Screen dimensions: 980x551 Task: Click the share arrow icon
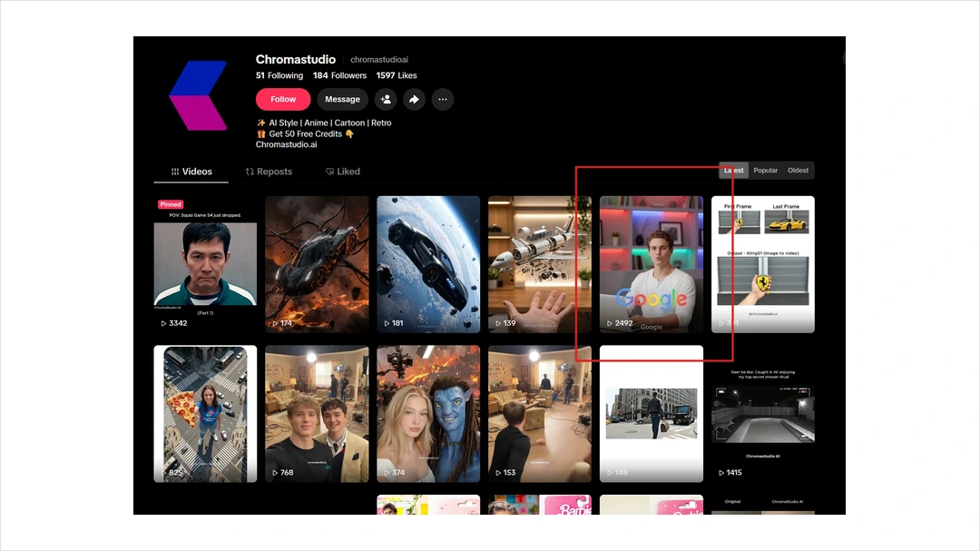coord(414,100)
